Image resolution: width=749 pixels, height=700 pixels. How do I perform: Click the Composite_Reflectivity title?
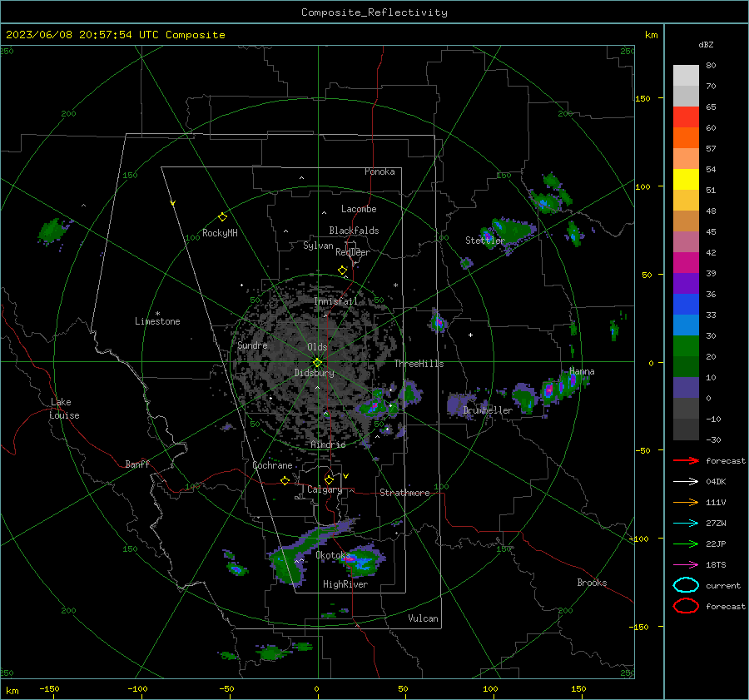(x=374, y=12)
